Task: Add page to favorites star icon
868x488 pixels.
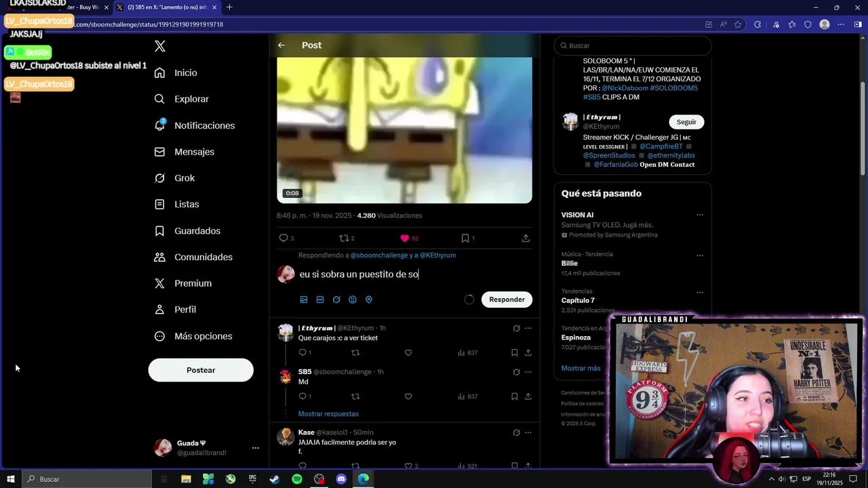Action: (x=738, y=24)
